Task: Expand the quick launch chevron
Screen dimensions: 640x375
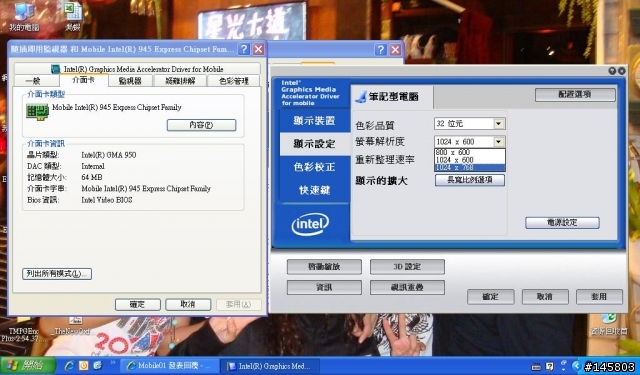Action: click(x=113, y=363)
